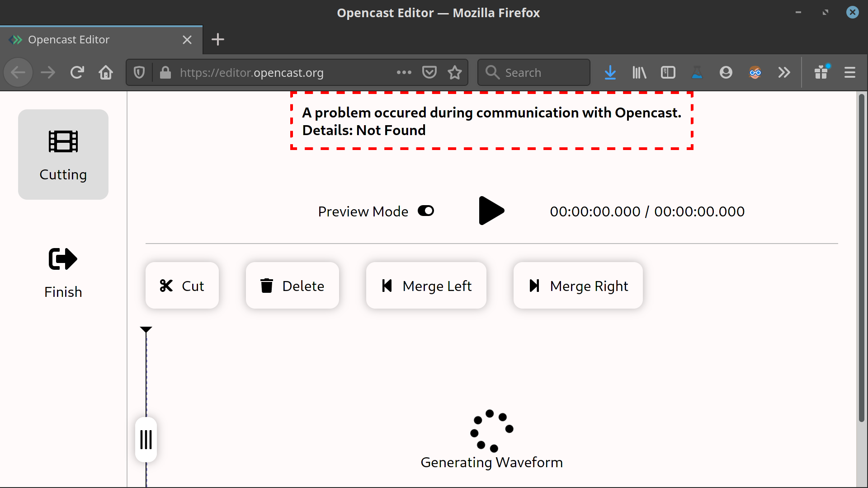Screen dimensions: 868x488
Task: Open a new browser tab
Action: [218, 40]
